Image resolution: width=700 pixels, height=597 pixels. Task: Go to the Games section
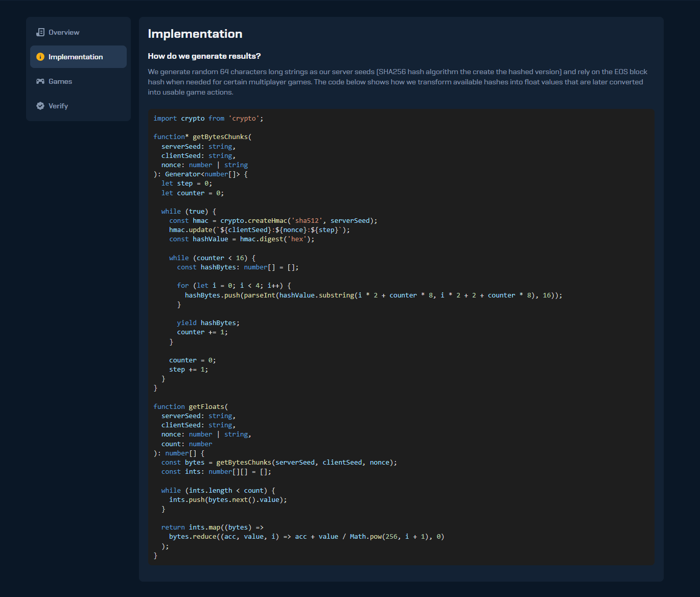pyautogui.click(x=78, y=81)
